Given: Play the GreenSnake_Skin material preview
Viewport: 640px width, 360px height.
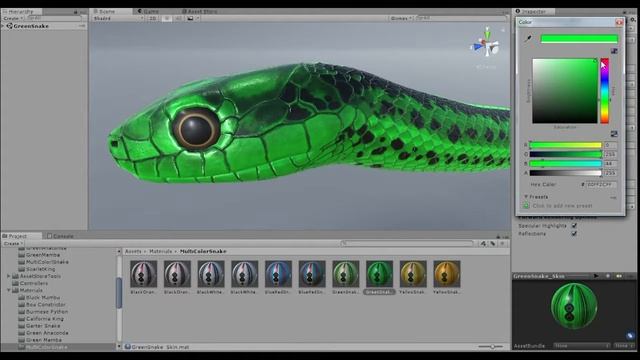Looking at the screenshot, I should click(596, 276).
